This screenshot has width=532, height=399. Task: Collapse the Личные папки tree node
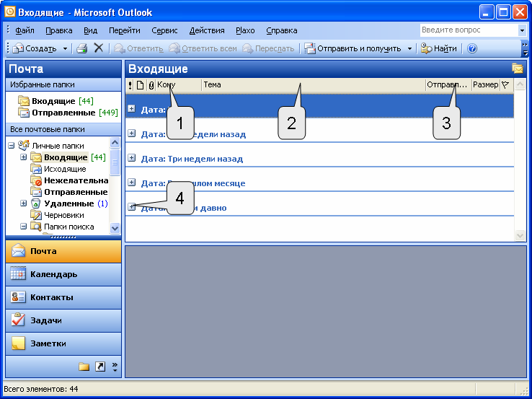click(x=12, y=146)
